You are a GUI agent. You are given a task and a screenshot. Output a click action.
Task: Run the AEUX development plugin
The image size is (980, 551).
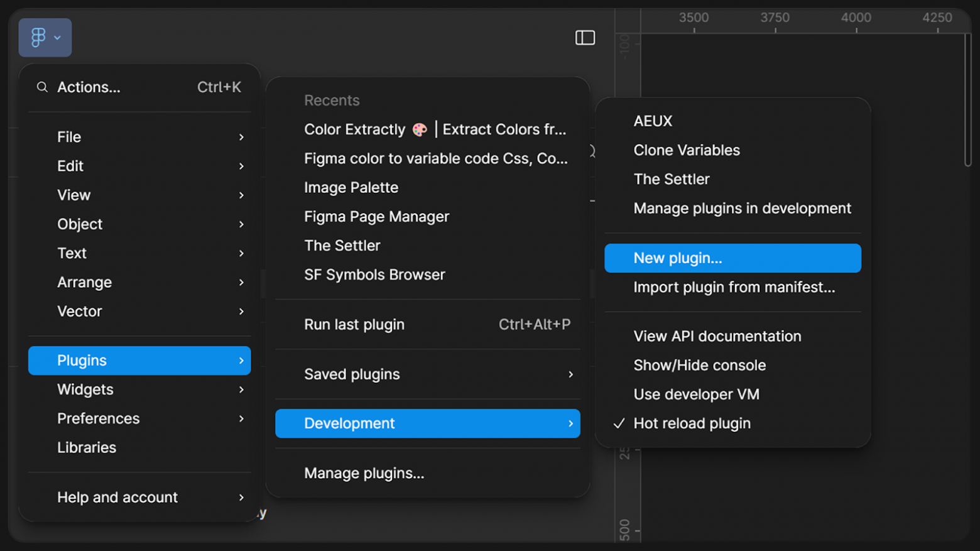coord(653,121)
